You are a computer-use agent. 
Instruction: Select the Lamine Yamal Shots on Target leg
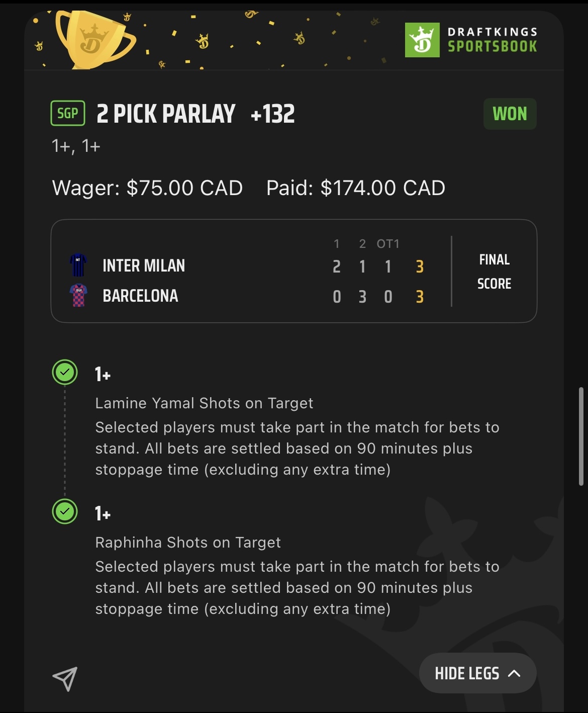click(x=204, y=403)
